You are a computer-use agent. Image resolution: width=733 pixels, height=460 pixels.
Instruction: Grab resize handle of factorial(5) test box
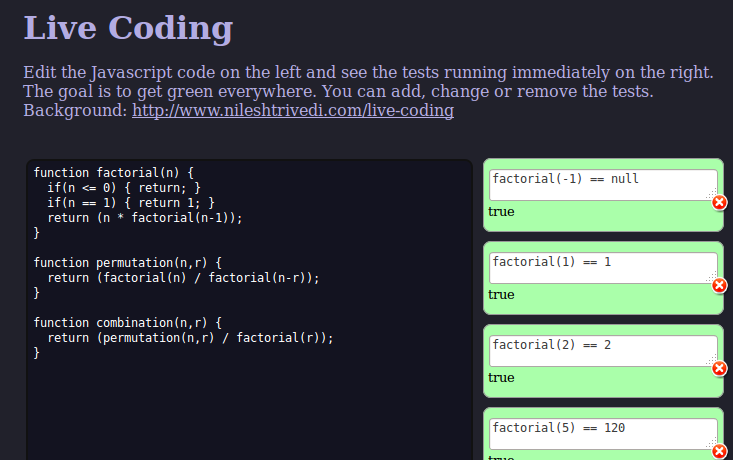tap(712, 444)
